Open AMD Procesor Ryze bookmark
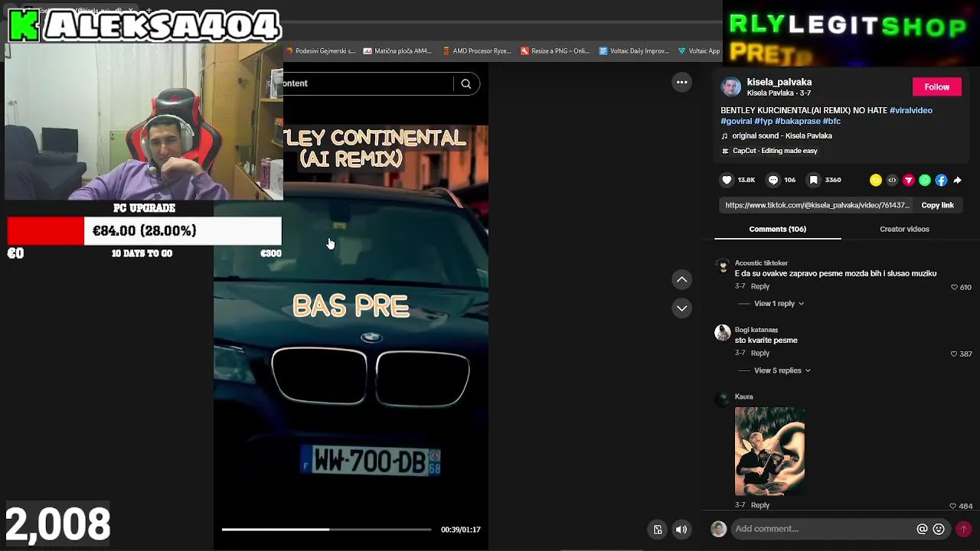Screen dimensions: 980x551 coord(476,51)
